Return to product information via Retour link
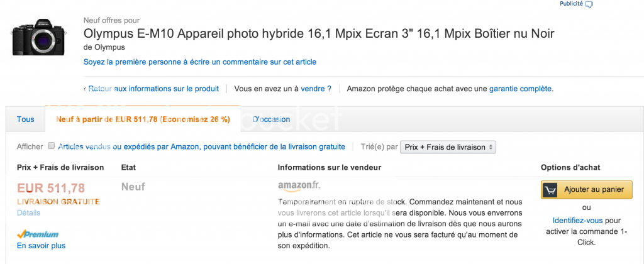Image resolution: width=644 pixels, height=264 pixels. [x=153, y=89]
